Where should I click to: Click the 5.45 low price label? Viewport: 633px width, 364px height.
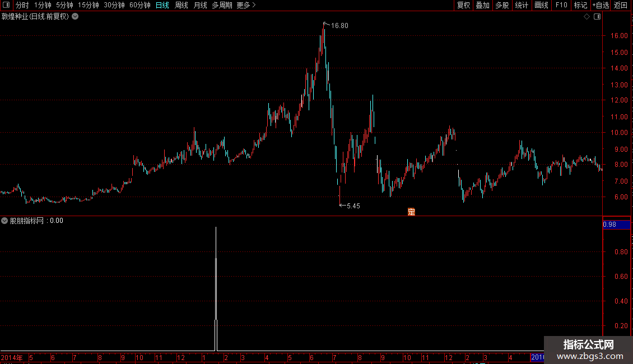(x=353, y=206)
